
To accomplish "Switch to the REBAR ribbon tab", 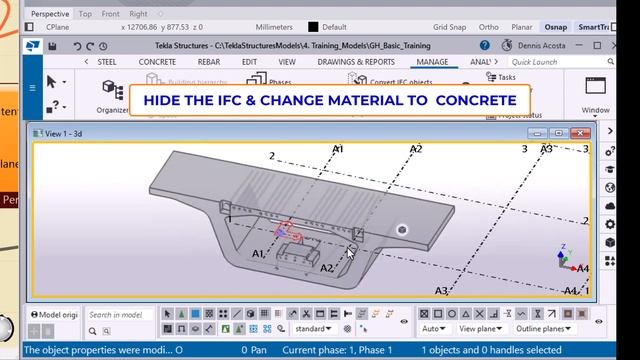I will pos(209,62).
